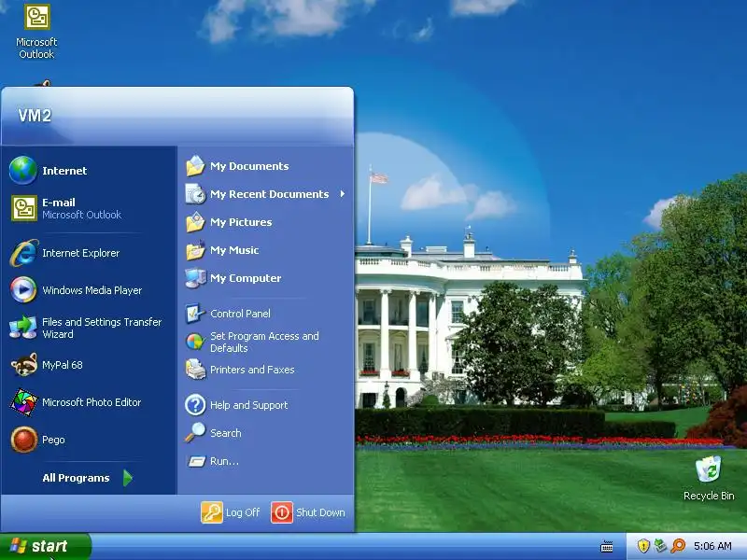Click the Log Off button

click(231, 512)
